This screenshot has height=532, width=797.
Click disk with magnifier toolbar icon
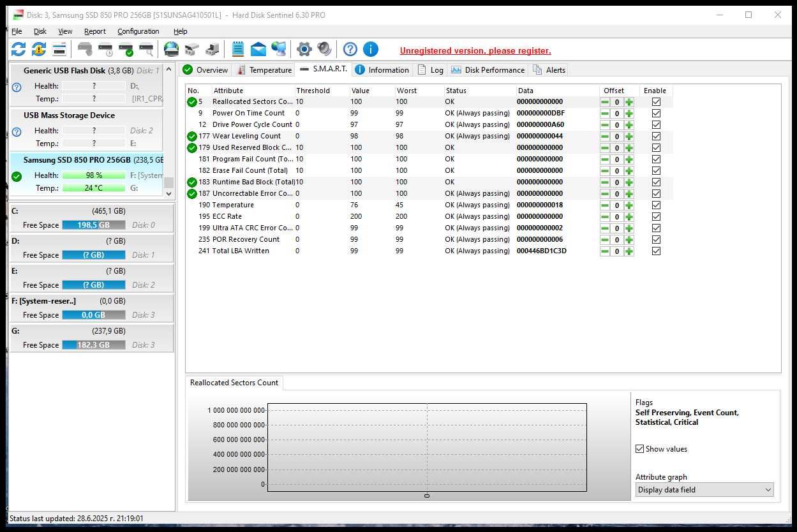click(147, 49)
